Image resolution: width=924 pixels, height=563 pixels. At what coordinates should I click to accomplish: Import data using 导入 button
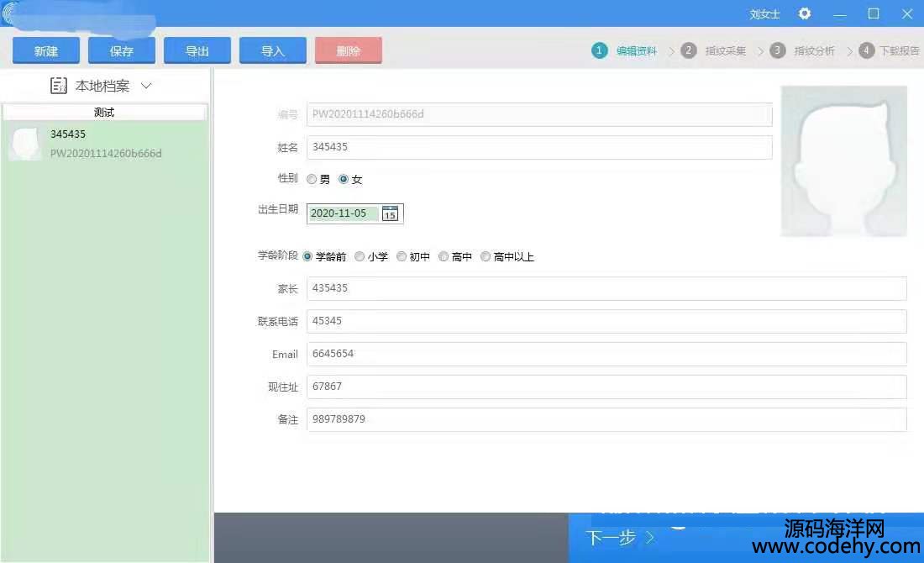pos(273,50)
